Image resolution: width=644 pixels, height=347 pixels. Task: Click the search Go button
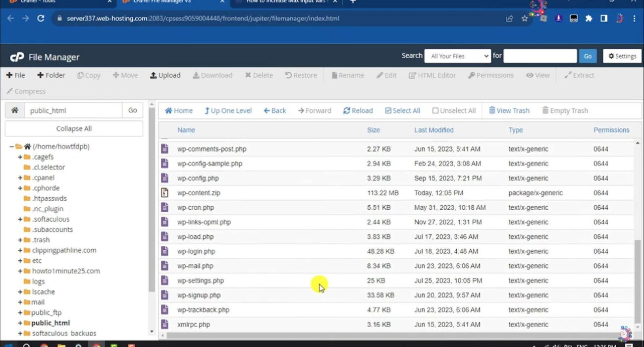588,56
